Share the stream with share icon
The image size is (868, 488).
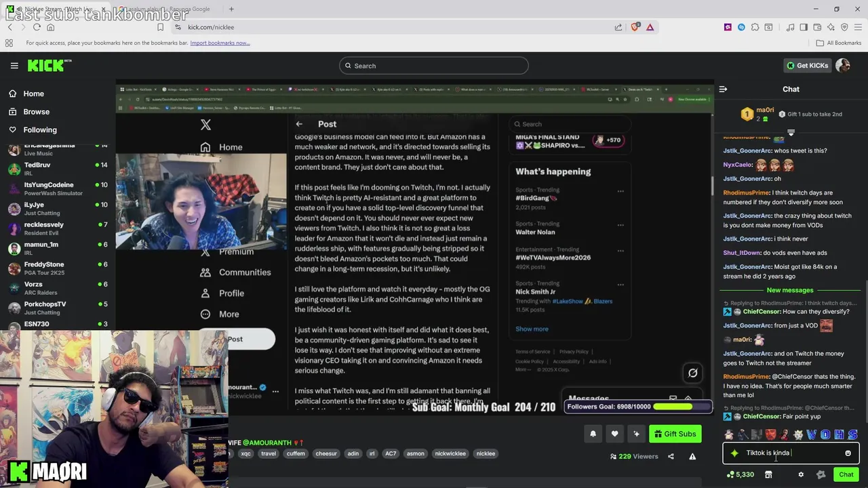click(x=671, y=457)
